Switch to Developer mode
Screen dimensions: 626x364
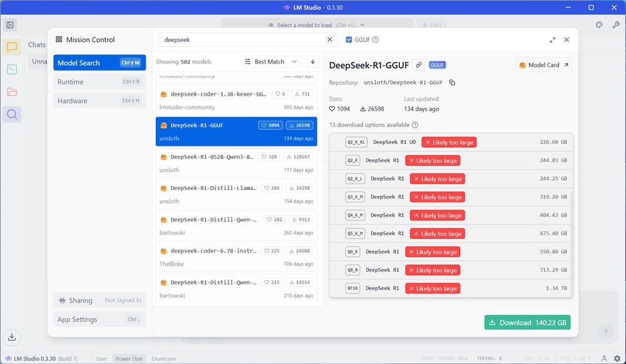coord(163,358)
